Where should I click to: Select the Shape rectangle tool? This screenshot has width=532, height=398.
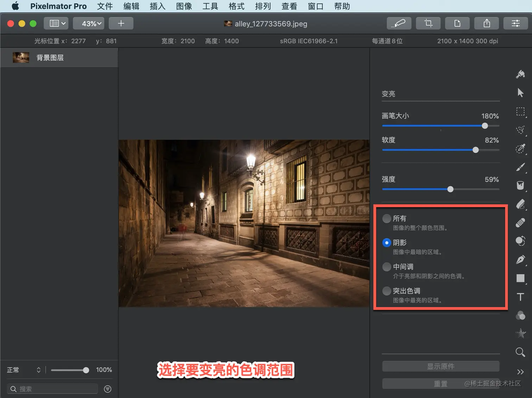tap(520, 278)
